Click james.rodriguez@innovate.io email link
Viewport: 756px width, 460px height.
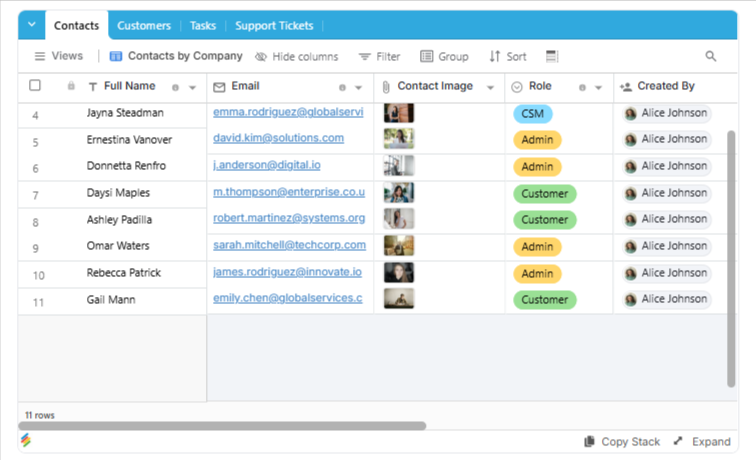click(287, 272)
